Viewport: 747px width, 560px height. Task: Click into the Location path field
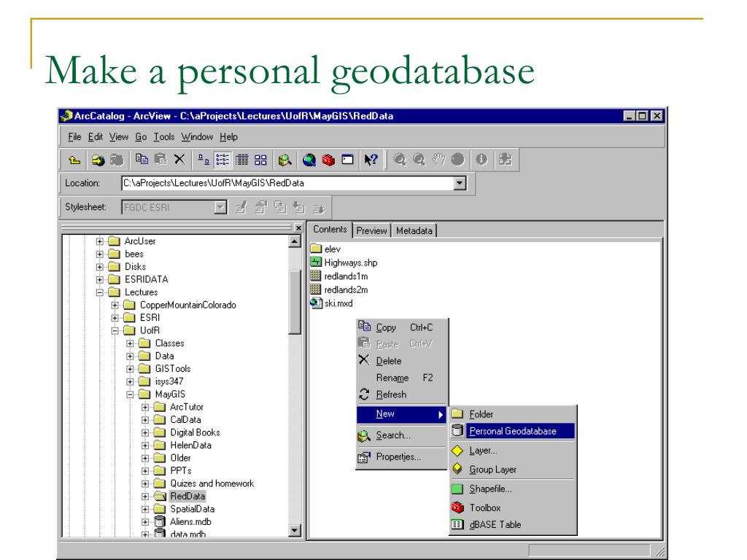click(x=288, y=183)
